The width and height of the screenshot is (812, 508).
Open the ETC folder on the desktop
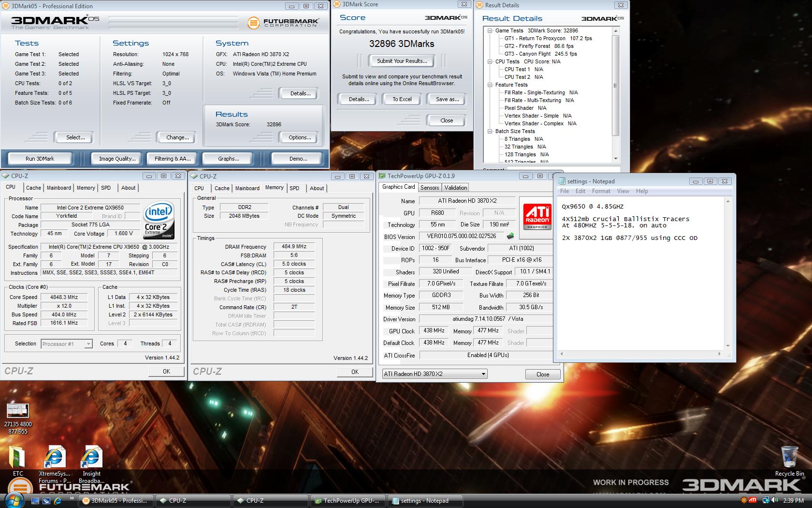pos(17,461)
